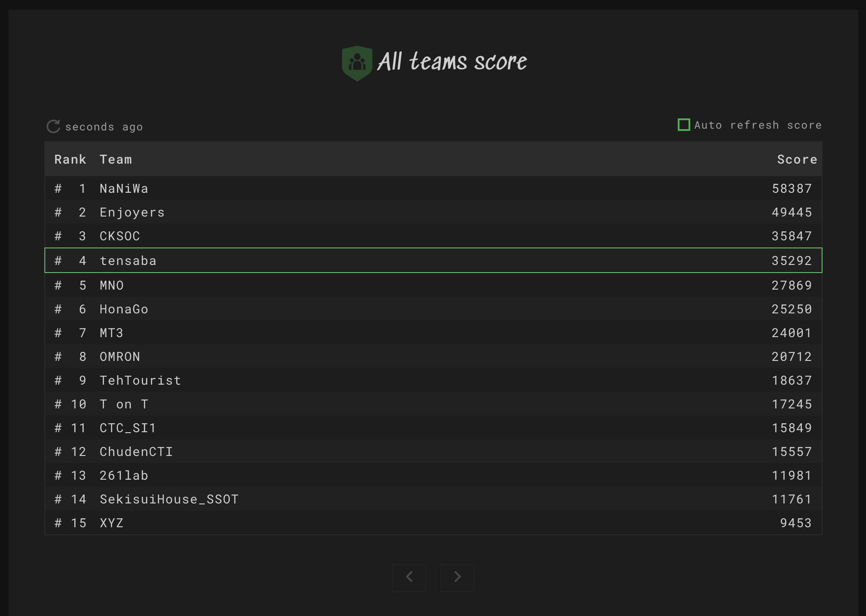866x616 pixels.
Task: Click the ChudenCTI team name
Action: point(136,452)
